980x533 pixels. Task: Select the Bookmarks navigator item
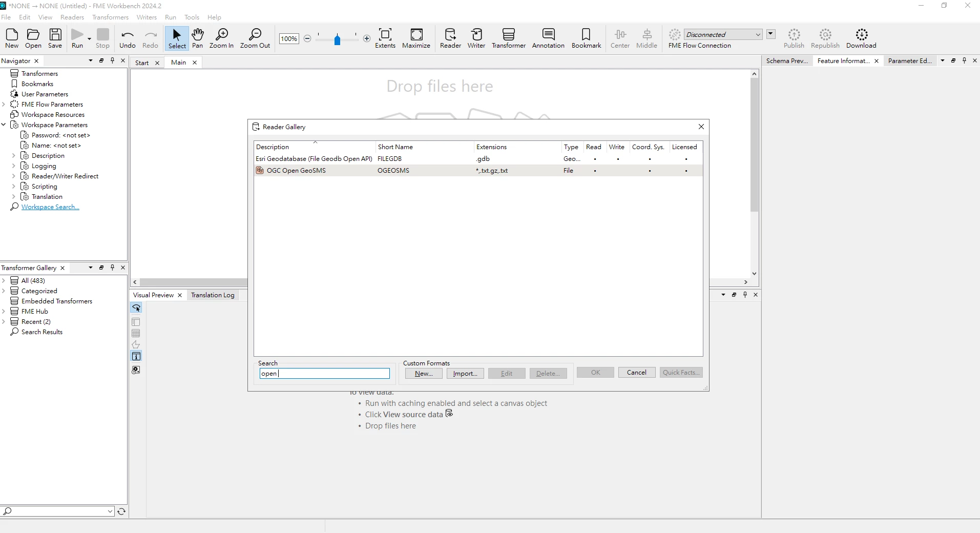pyautogui.click(x=37, y=84)
